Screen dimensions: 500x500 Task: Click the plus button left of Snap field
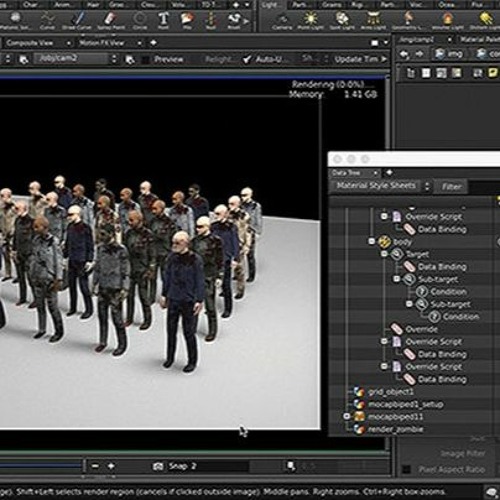pyautogui.click(x=111, y=466)
